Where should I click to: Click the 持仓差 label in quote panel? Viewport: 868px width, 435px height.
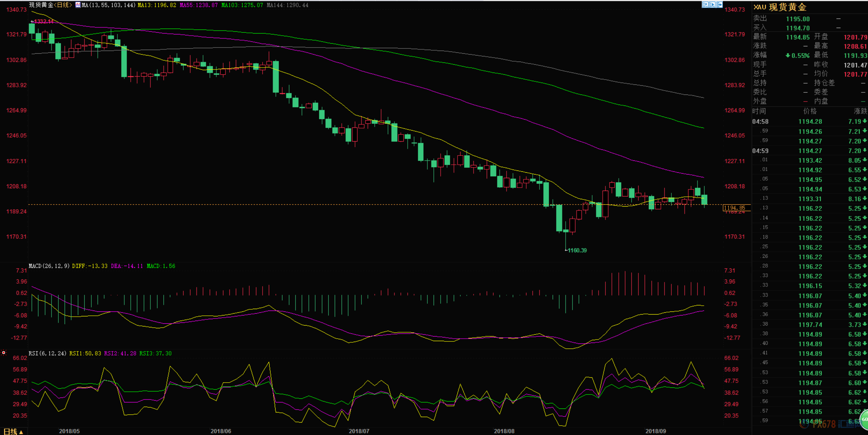pos(824,83)
